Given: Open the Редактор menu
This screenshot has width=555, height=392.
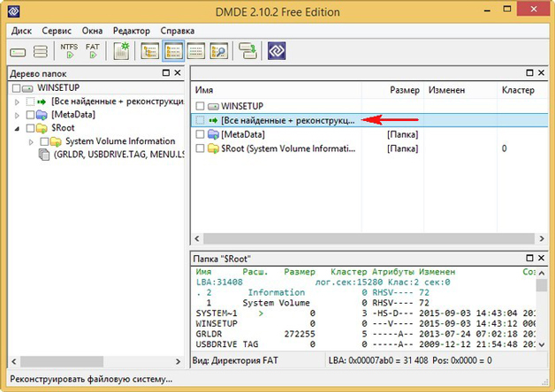Looking at the screenshot, I should (132, 30).
